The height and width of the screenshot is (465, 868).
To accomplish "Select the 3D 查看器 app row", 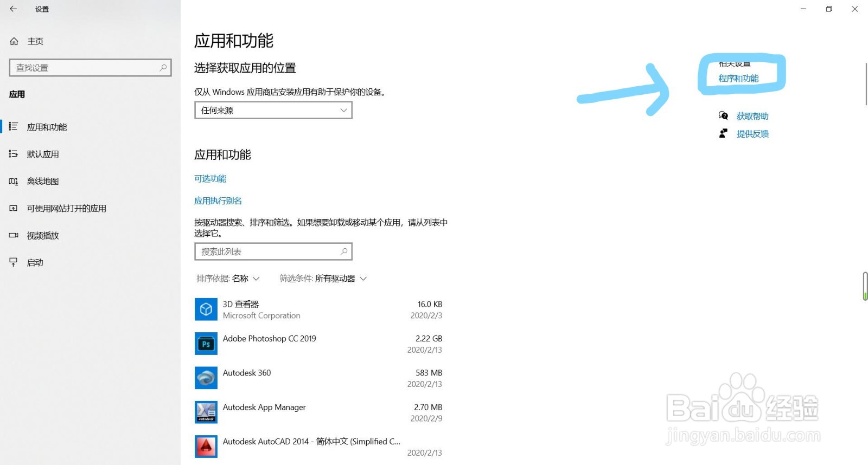I will click(319, 309).
